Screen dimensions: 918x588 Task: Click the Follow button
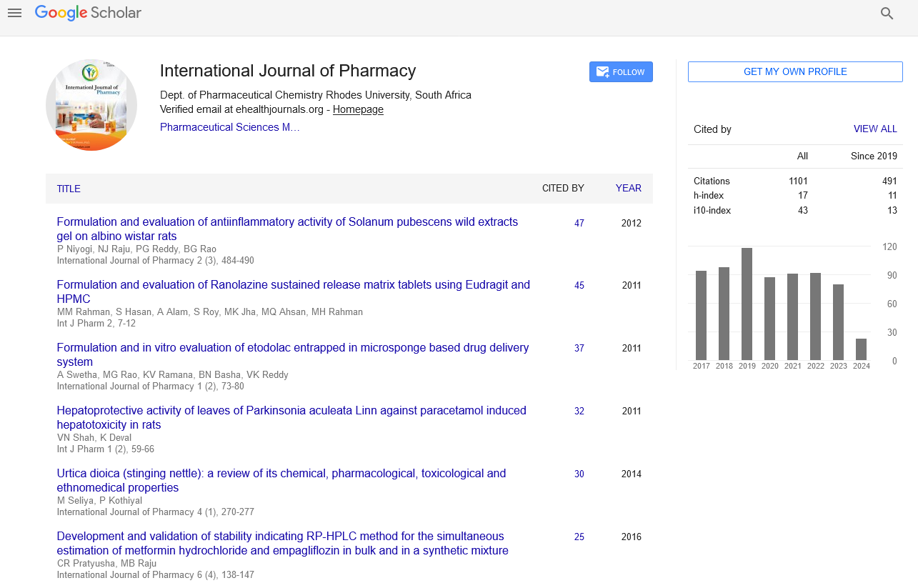click(x=621, y=72)
